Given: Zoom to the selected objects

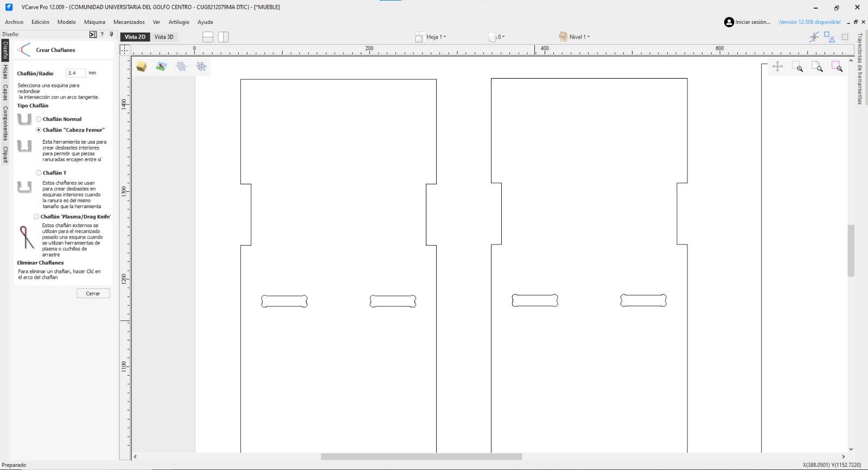Looking at the screenshot, I should 837,67.
